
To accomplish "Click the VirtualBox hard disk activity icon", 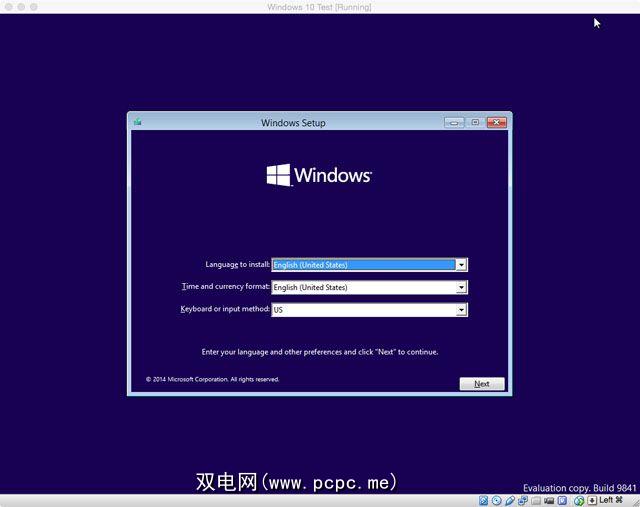I will coord(484,500).
